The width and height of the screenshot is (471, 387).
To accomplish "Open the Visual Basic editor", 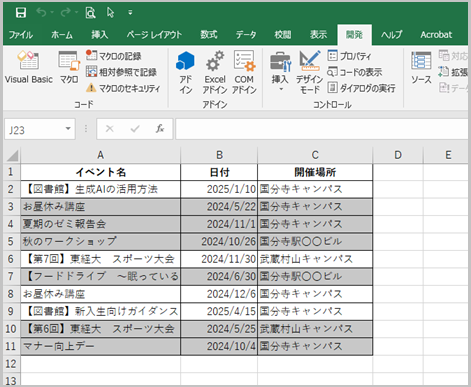I will [x=29, y=67].
